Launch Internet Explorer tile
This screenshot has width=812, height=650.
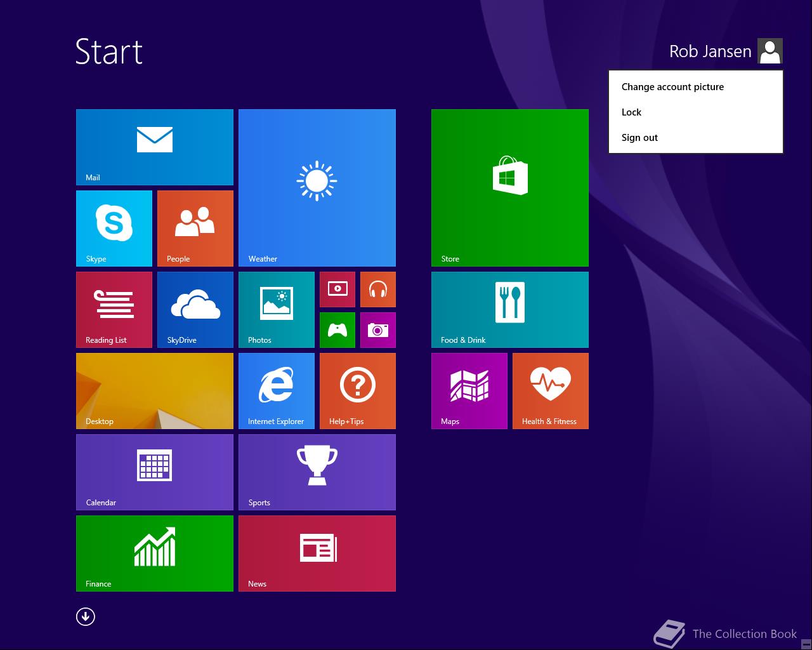click(x=277, y=391)
